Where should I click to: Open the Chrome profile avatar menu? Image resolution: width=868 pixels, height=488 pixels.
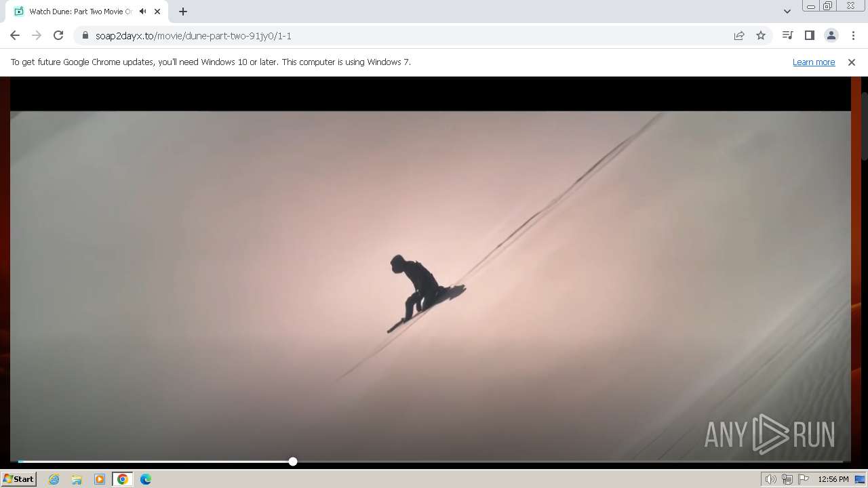(831, 35)
